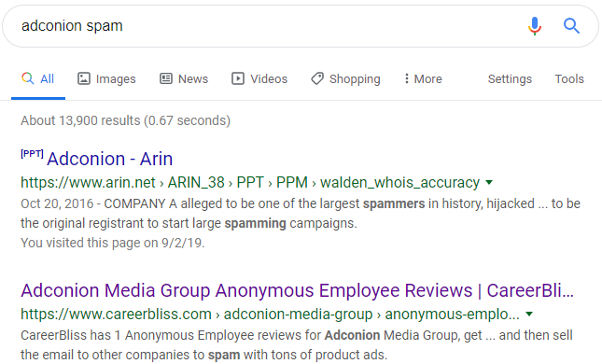Image resolution: width=602 pixels, height=364 pixels.
Task: Expand dropdown arrow beside arin.net URL
Action: (x=489, y=182)
